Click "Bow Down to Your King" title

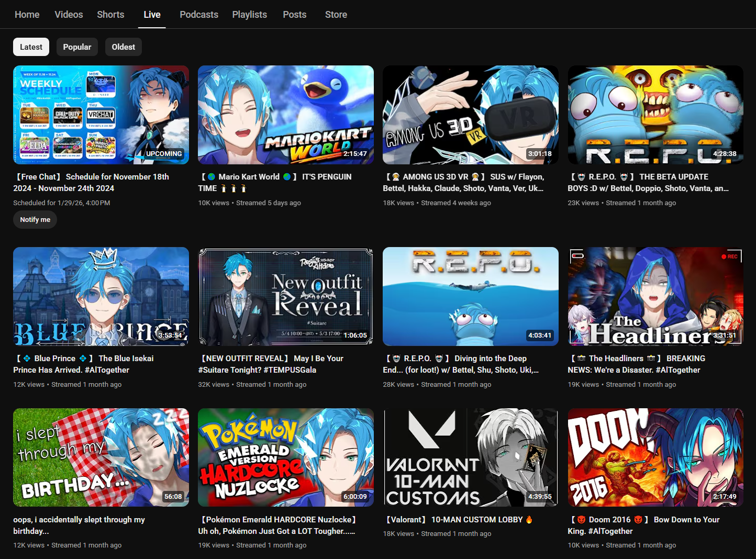tap(644, 526)
